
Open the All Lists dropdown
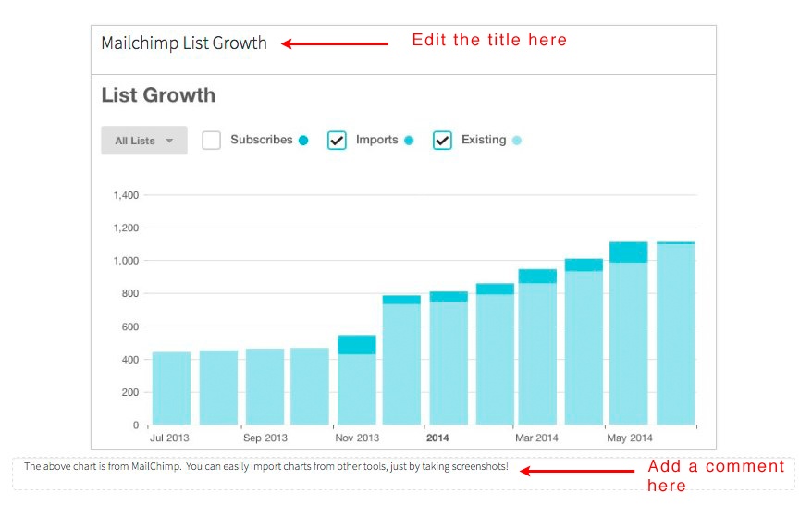pyautogui.click(x=144, y=141)
